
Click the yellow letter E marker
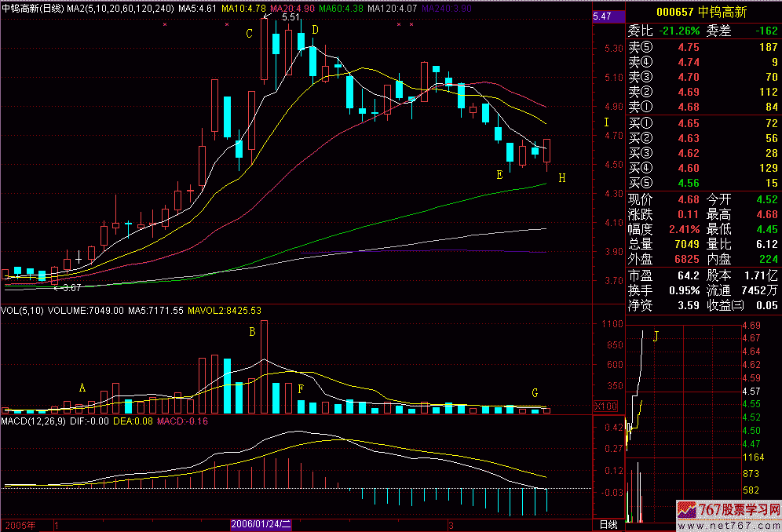click(499, 173)
